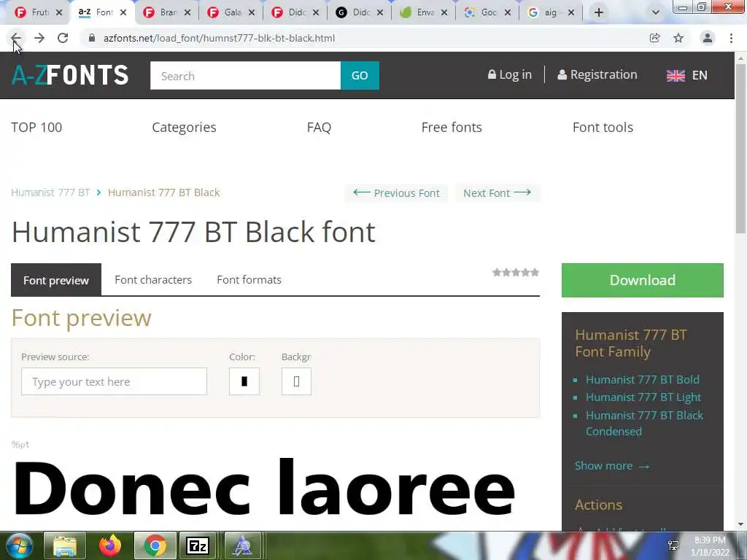Click the share page icon in address bar
Viewport: 747px width, 560px height.
[654, 38]
